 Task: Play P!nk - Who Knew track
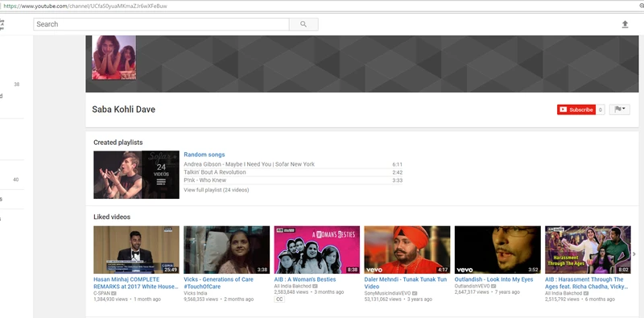(205, 180)
